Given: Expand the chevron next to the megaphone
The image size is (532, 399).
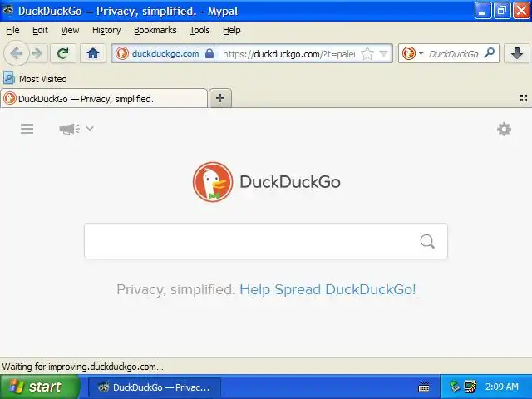Looking at the screenshot, I should (x=90, y=128).
